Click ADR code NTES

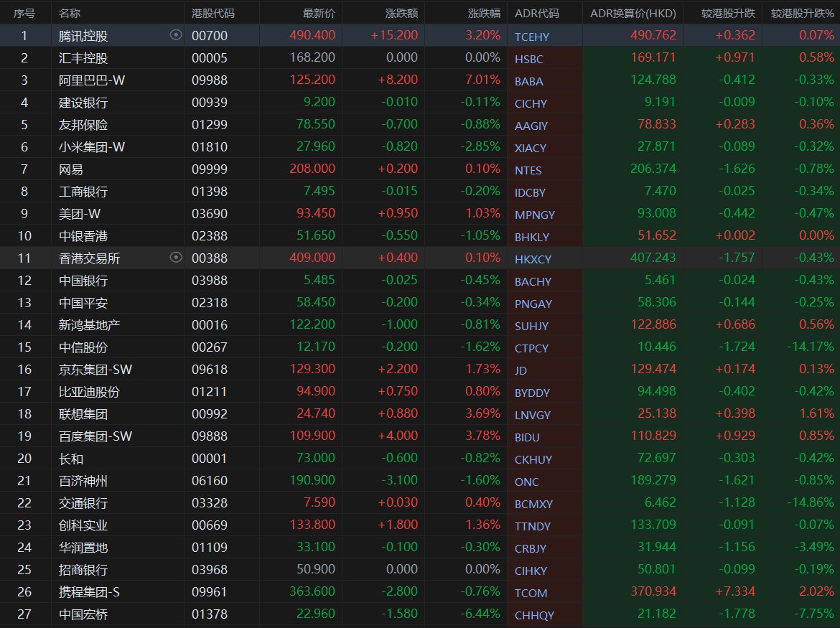click(528, 170)
